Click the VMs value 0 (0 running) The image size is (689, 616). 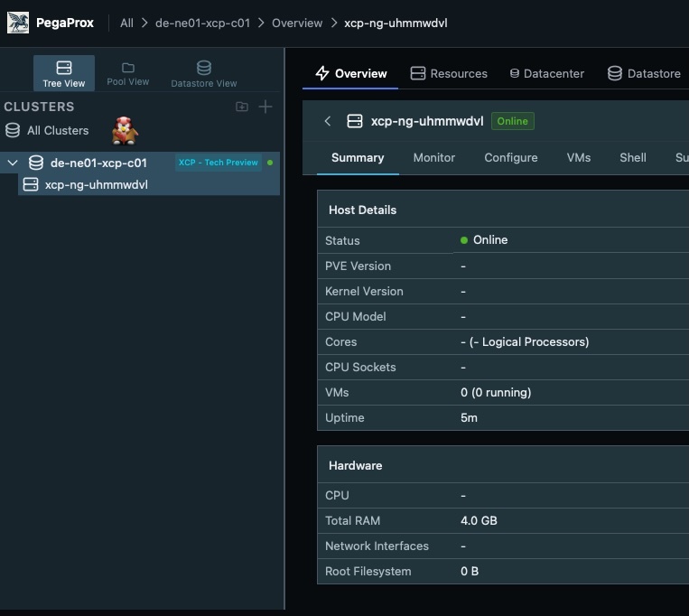496,392
